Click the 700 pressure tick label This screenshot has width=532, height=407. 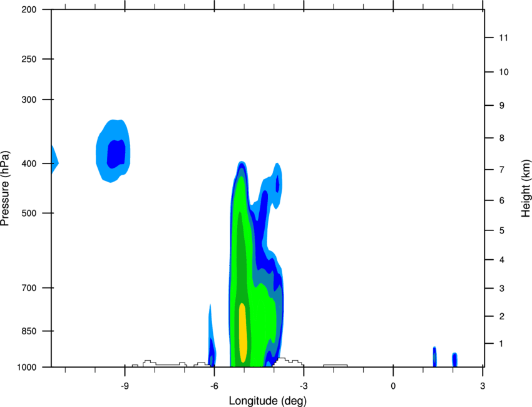coord(29,288)
